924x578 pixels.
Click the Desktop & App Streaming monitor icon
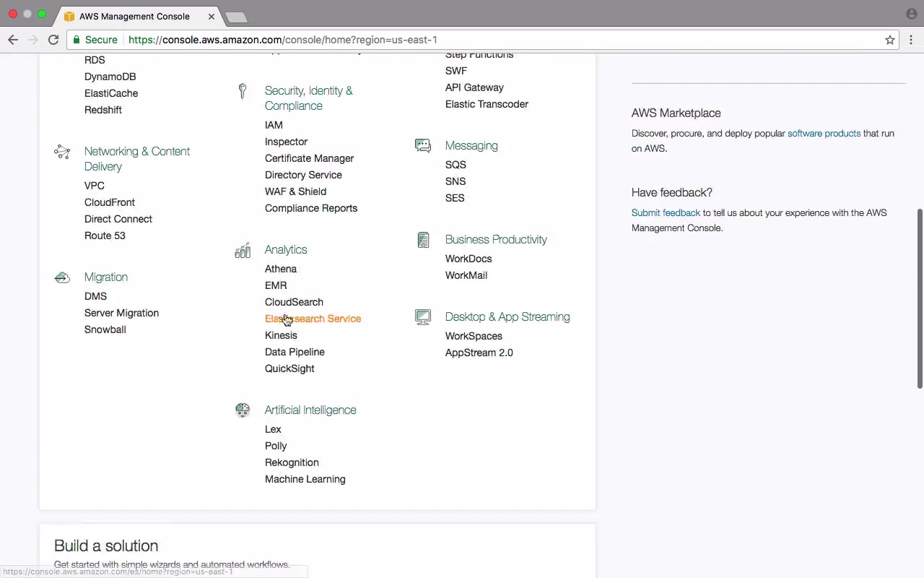pyautogui.click(x=423, y=317)
